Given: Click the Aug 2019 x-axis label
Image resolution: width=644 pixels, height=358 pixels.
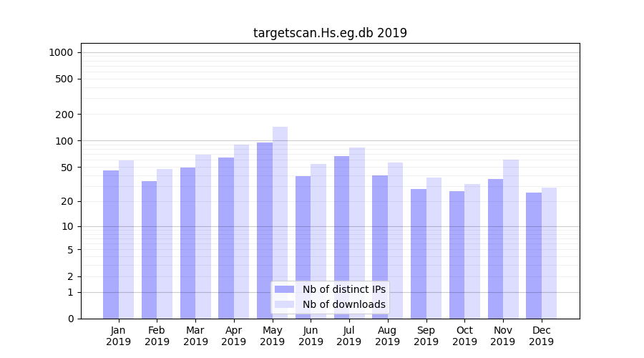Looking at the screenshot, I should click(387, 336).
